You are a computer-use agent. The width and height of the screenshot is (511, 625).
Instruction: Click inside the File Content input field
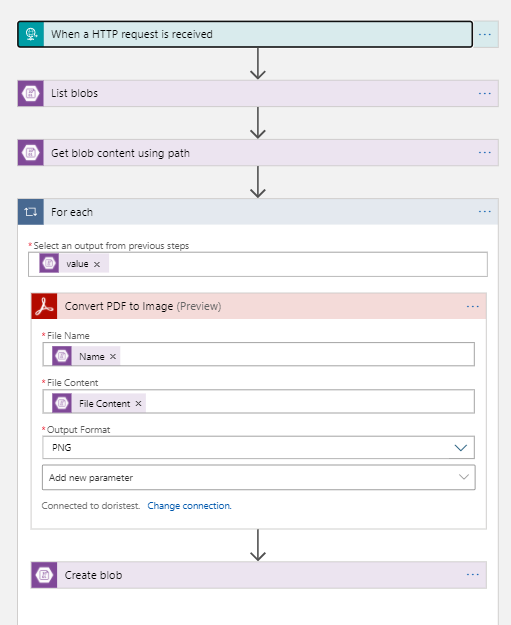[x=258, y=401]
